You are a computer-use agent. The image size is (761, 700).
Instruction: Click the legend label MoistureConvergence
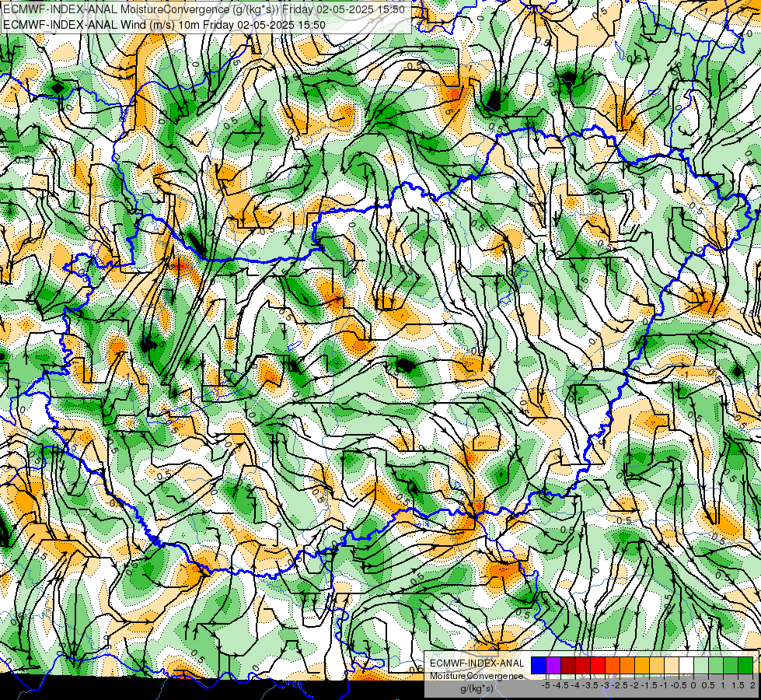pyautogui.click(x=476, y=676)
